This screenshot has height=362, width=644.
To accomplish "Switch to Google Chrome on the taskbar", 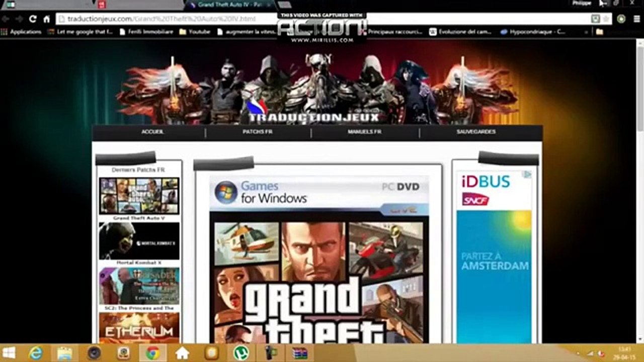I will [x=152, y=353].
